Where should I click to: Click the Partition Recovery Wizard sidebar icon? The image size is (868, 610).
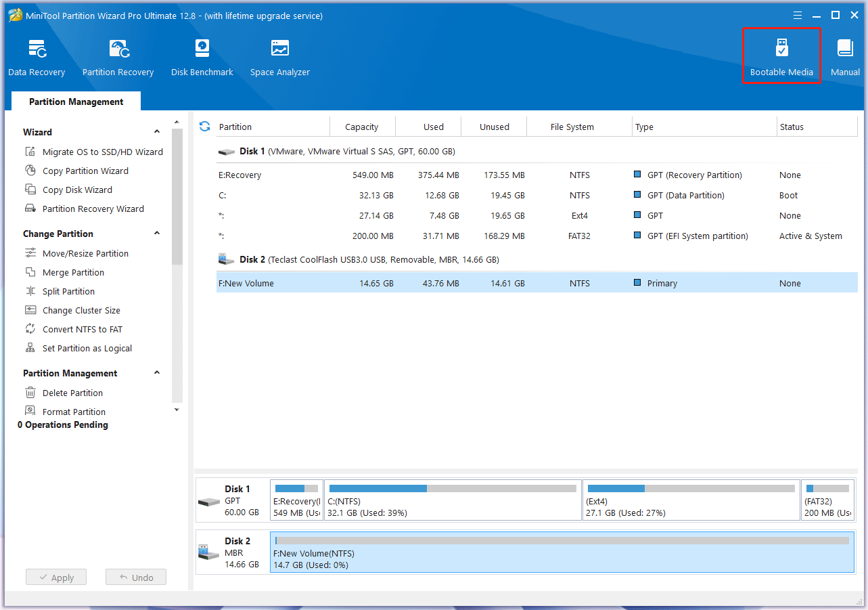30,209
